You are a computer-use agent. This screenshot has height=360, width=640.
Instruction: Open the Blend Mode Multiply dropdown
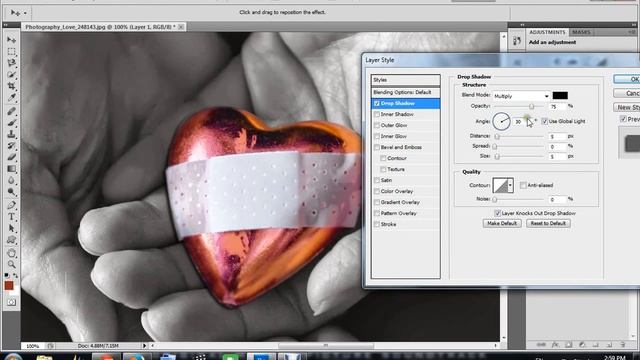click(521, 96)
